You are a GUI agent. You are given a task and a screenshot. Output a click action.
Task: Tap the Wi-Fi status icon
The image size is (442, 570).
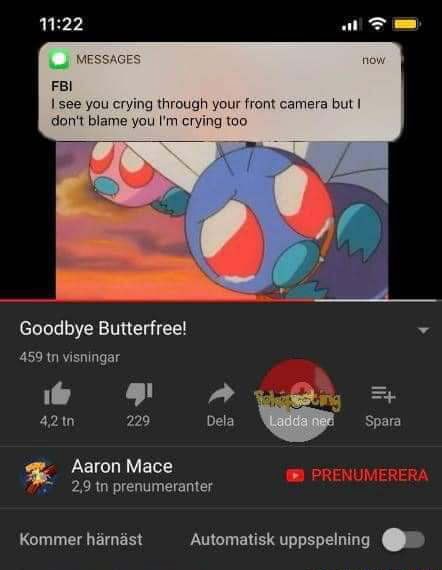point(377,24)
